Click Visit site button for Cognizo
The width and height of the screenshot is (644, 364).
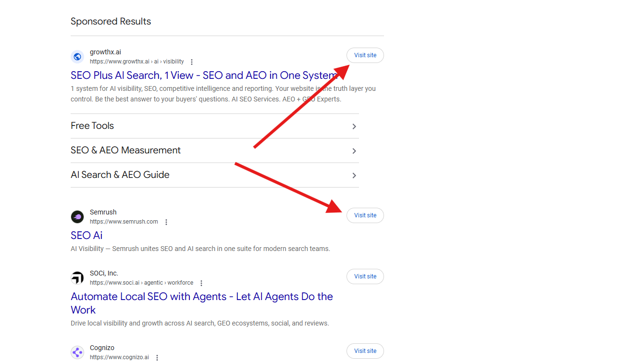coord(365,351)
